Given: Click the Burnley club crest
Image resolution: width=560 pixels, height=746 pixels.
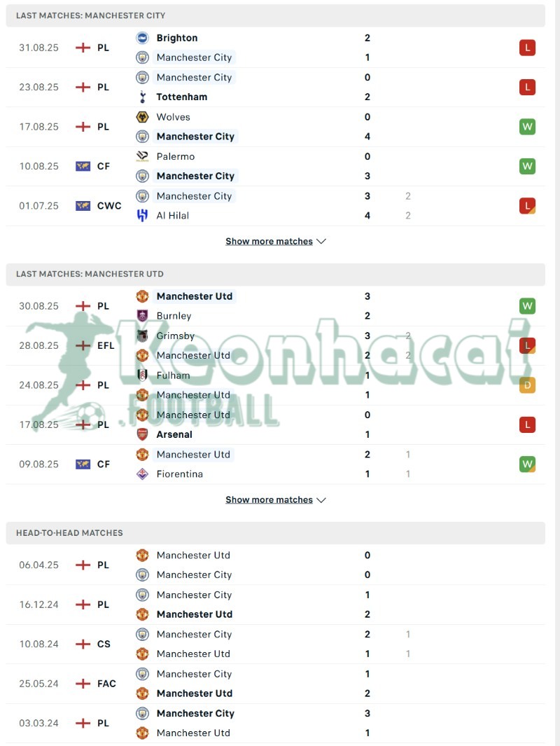Looking at the screenshot, I should pos(143,315).
